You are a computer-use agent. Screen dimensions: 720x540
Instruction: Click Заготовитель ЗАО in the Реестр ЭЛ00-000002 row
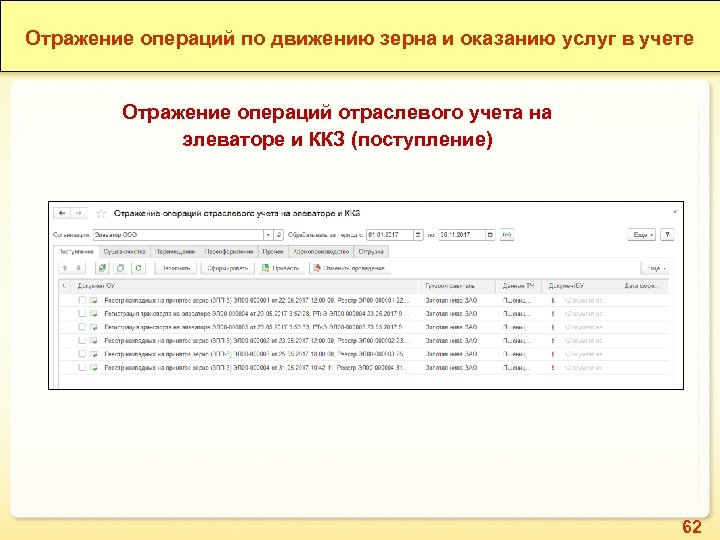point(451,341)
